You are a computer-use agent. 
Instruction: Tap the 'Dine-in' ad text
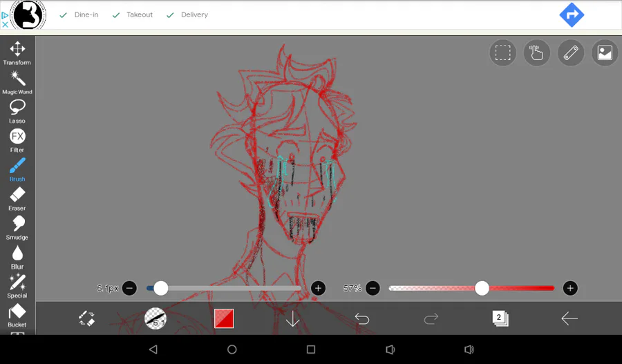point(86,15)
